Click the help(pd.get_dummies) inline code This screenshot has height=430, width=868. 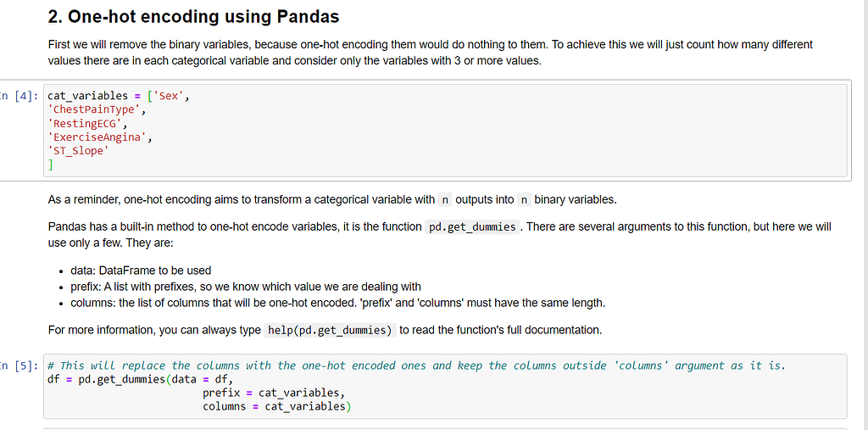point(330,330)
